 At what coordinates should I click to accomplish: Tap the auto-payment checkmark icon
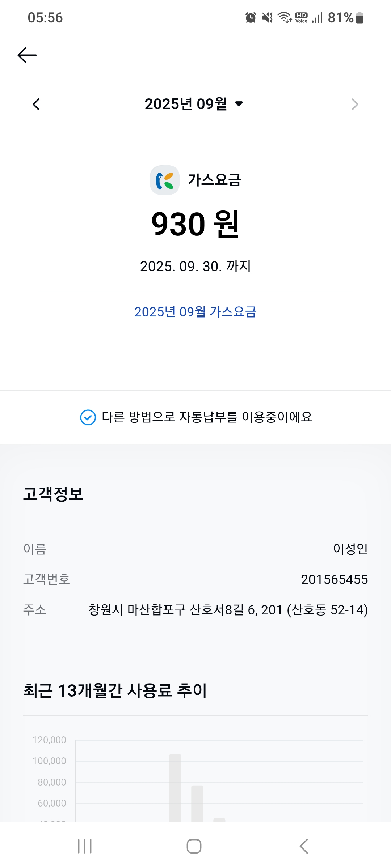tap(88, 417)
